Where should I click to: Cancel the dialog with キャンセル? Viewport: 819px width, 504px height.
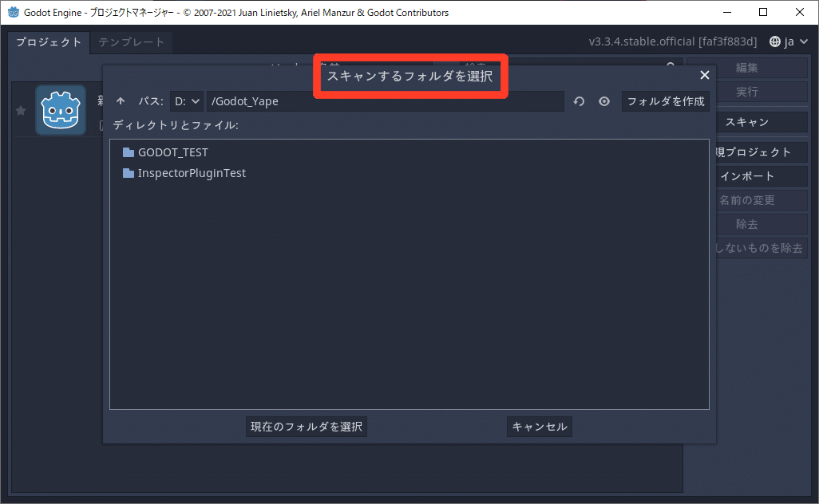click(539, 427)
